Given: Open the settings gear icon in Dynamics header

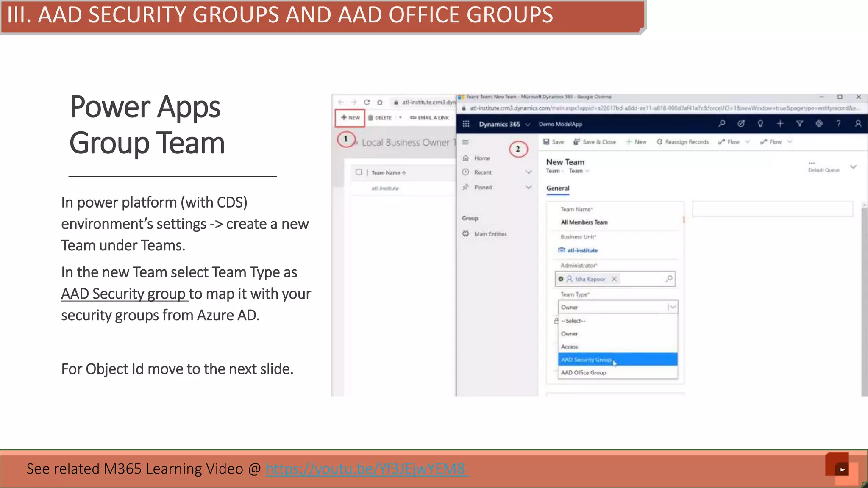Looking at the screenshot, I should click(819, 124).
